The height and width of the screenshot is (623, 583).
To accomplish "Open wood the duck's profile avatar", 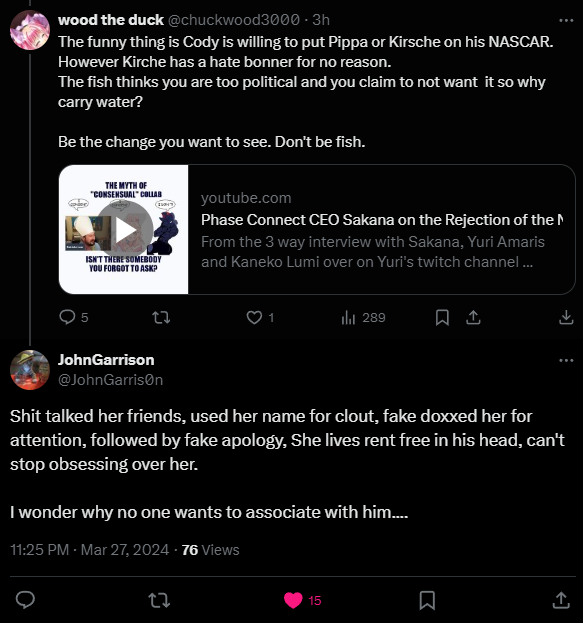I will coord(30,30).
